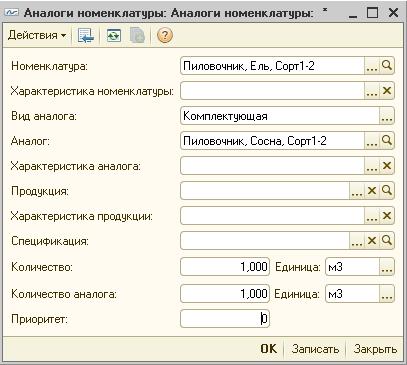Click the Единица field for Количество

pos(353,267)
